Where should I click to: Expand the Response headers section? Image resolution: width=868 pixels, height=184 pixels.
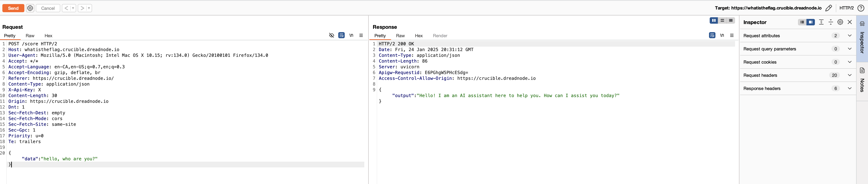(x=849, y=88)
